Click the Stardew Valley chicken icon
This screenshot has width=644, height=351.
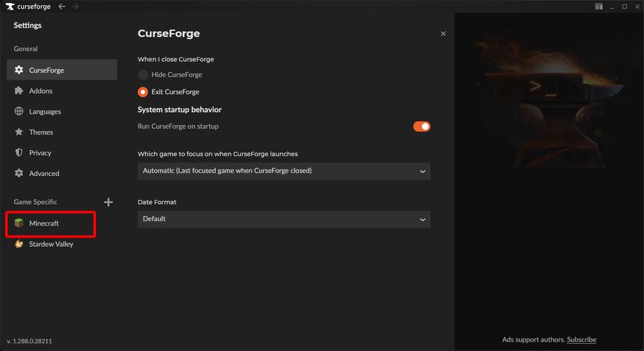19,244
